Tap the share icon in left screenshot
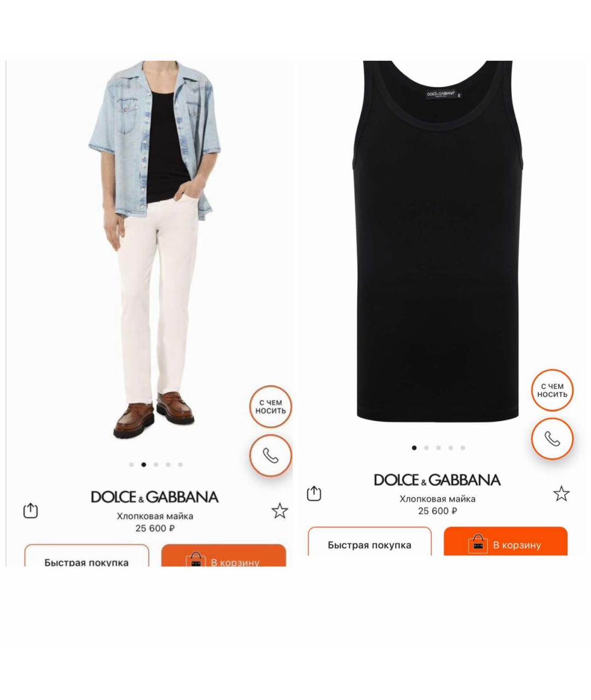 pos(31,511)
